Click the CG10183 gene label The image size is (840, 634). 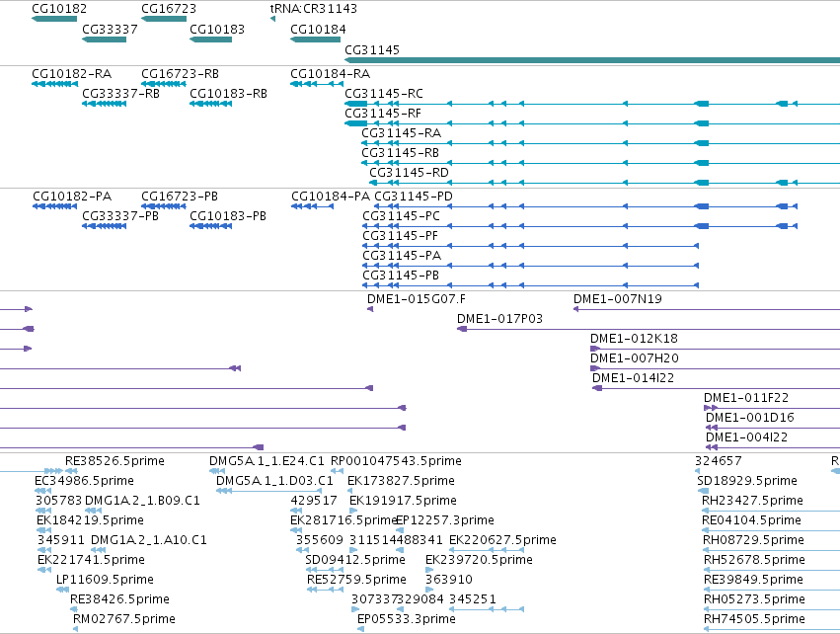(x=217, y=30)
